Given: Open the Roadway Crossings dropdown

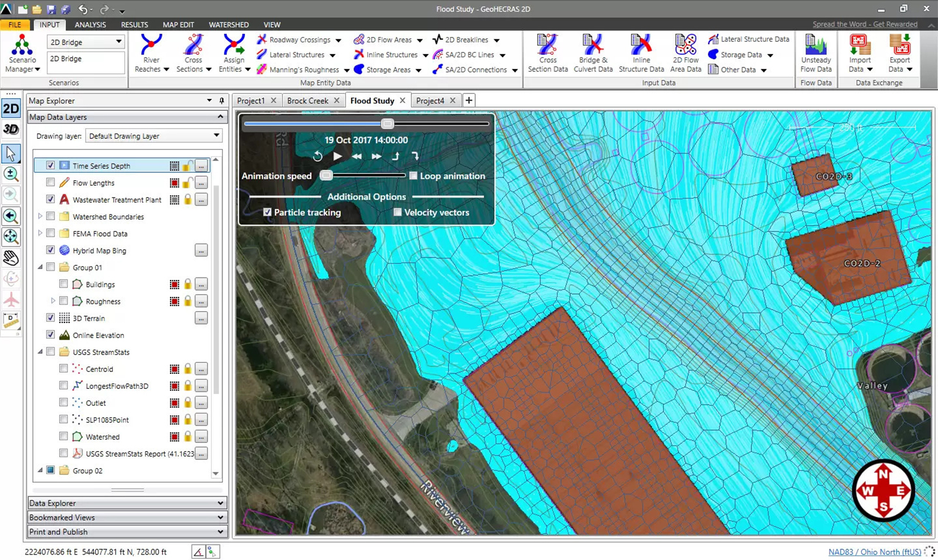Looking at the screenshot, I should (x=339, y=39).
